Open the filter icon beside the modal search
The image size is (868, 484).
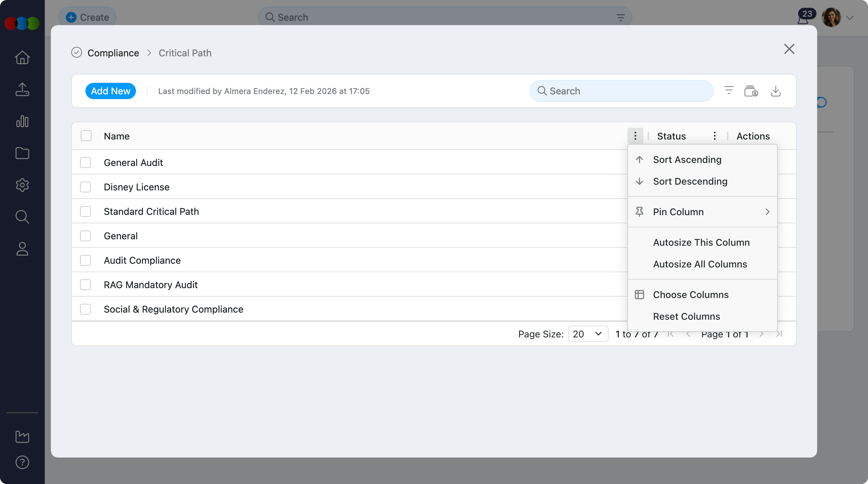click(x=729, y=90)
